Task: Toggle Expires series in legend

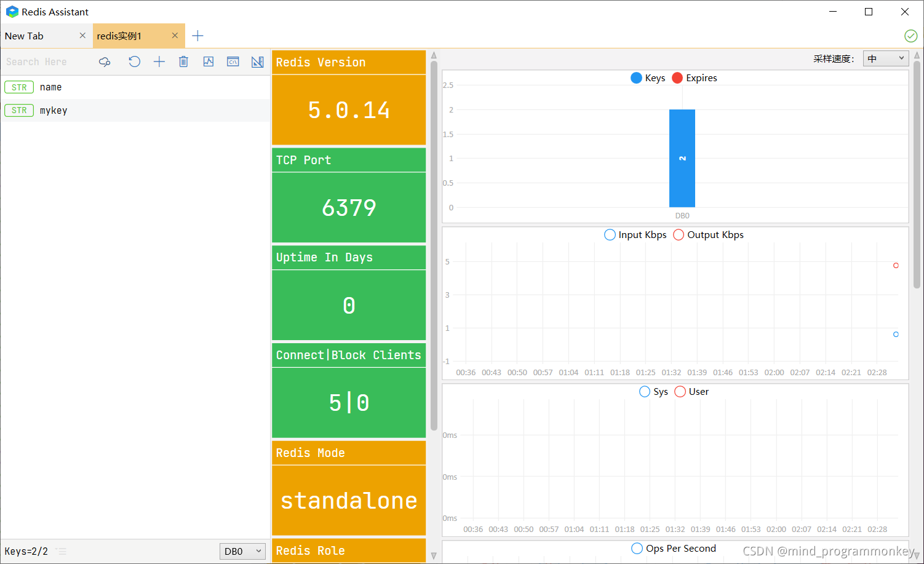Action: point(695,78)
